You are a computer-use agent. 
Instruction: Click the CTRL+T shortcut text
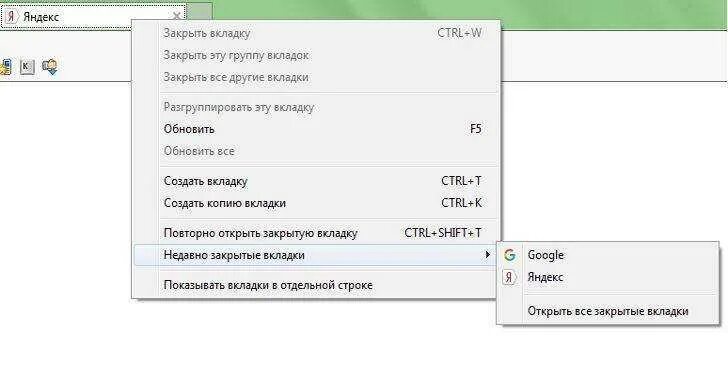(462, 181)
